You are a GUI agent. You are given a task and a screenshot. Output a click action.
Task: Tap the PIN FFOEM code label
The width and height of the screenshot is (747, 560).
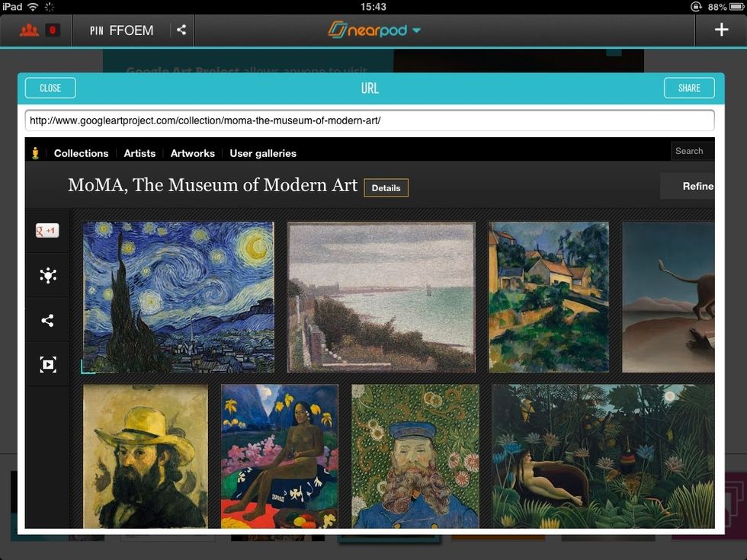click(x=121, y=30)
